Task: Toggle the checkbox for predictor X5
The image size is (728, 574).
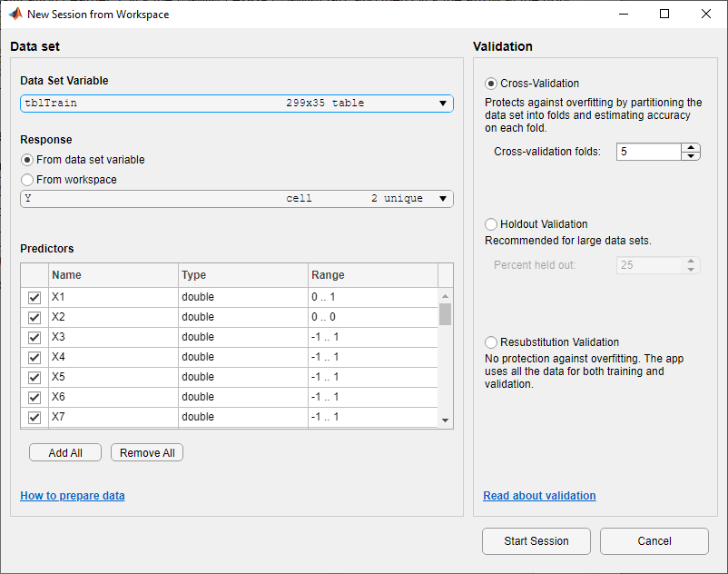Action: (x=34, y=377)
